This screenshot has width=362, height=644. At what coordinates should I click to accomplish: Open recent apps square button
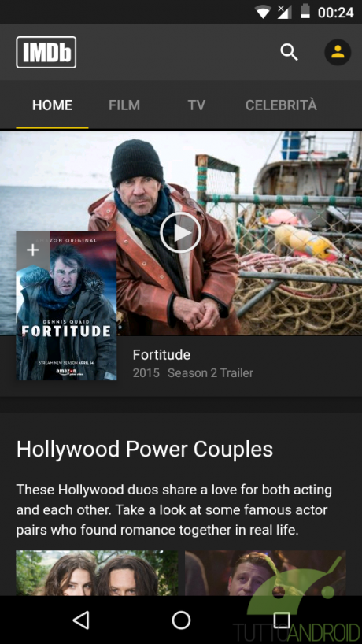(x=282, y=620)
